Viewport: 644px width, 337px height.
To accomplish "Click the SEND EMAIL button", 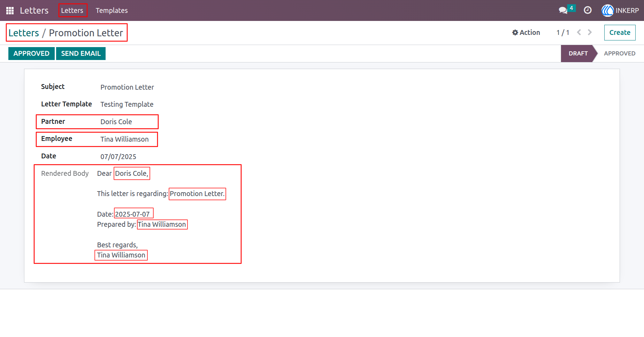I will point(81,53).
